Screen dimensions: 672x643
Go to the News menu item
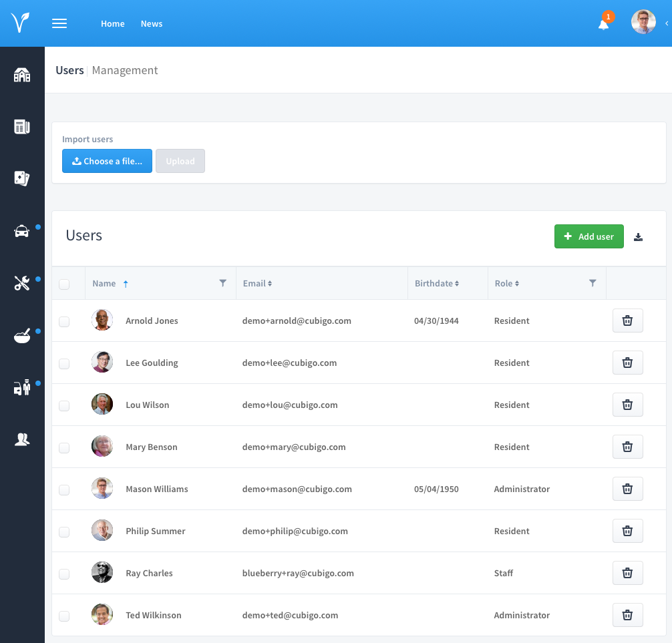tap(152, 23)
